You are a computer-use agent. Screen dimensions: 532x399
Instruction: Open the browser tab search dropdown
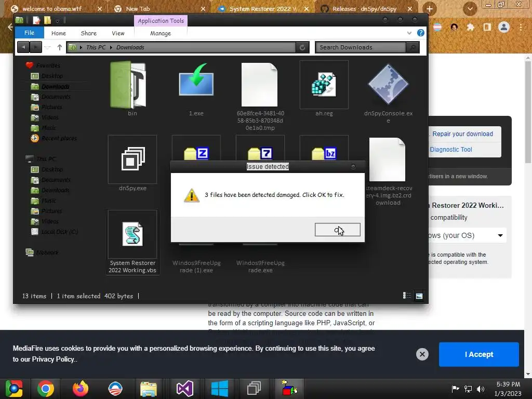(x=470, y=9)
